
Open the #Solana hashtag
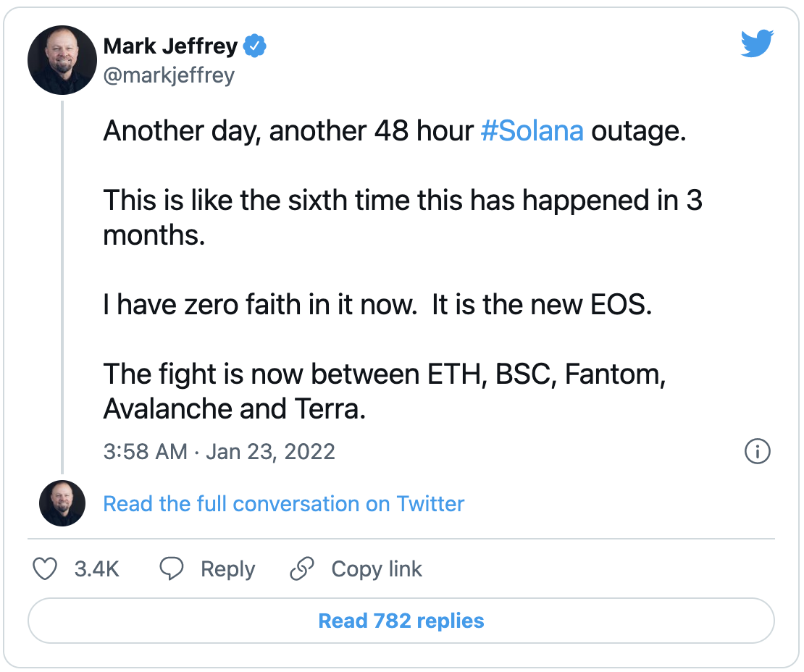pyautogui.click(x=532, y=131)
